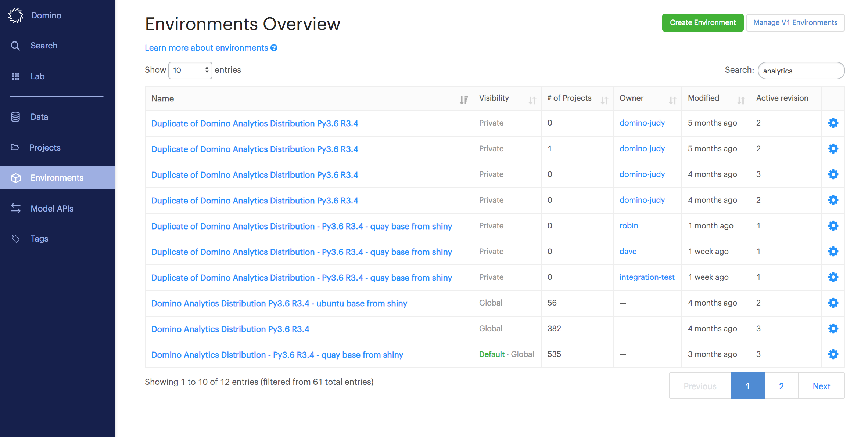
Task: Click Environments Overview page heading
Action: pyautogui.click(x=243, y=24)
